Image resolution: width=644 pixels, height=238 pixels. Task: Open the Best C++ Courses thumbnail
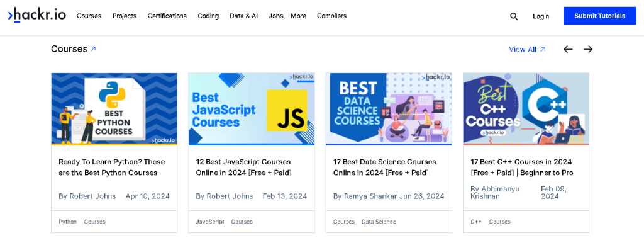[x=526, y=109]
